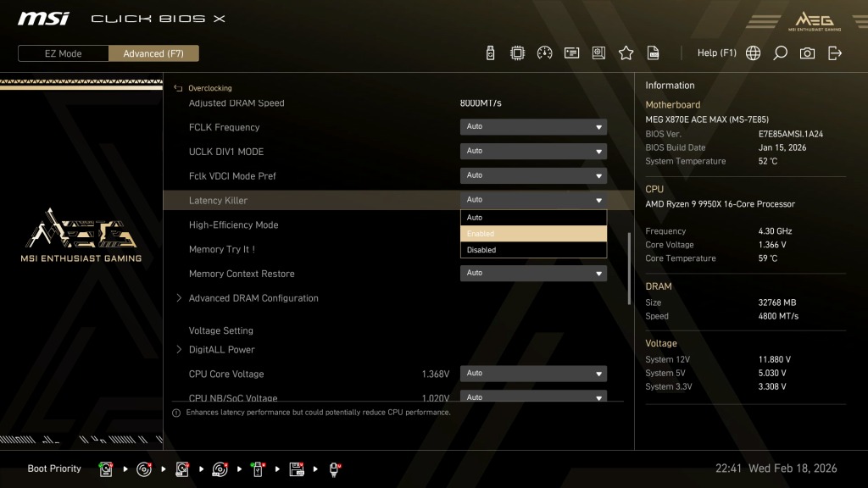This screenshot has height=488, width=868.
Task: Select the FCLK Frequency label
Action: (x=224, y=127)
